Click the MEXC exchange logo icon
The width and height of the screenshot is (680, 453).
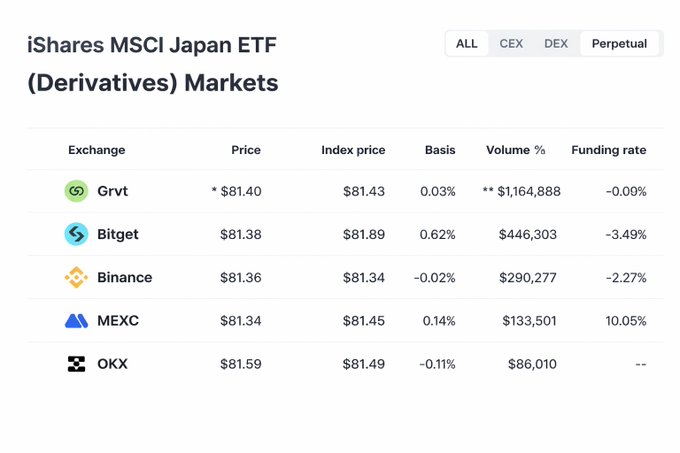coord(76,321)
